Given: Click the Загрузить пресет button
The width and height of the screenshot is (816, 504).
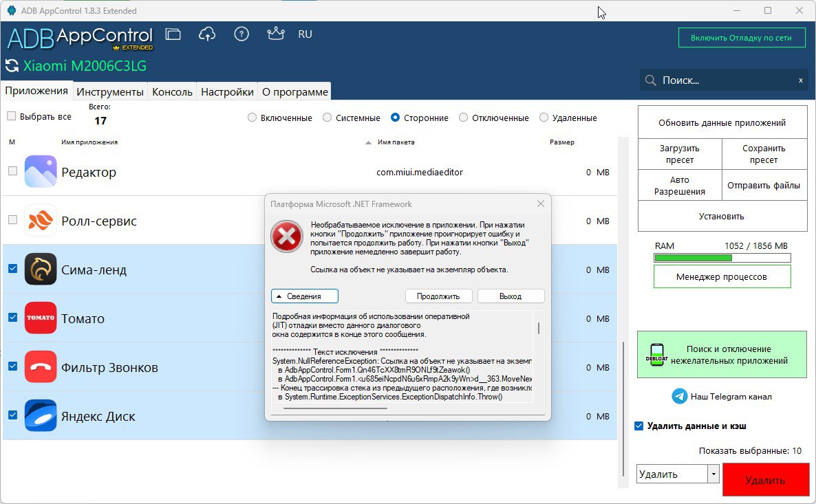Looking at the screenshot, I should pyautogui.click(x=680, y=154).
